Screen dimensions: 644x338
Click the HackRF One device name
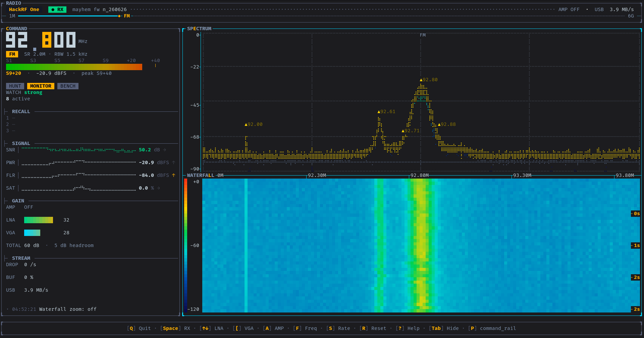click(x=24, y=9)
